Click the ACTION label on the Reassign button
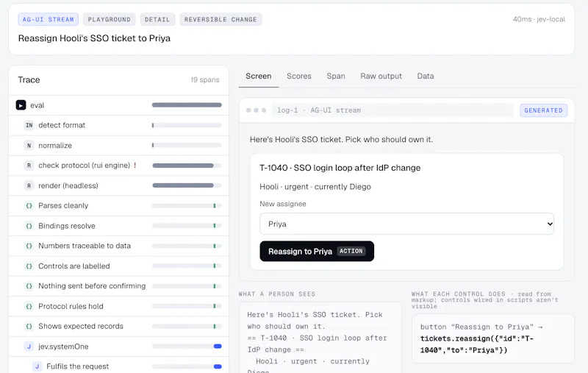588x373 pixels. click(351, 251)
